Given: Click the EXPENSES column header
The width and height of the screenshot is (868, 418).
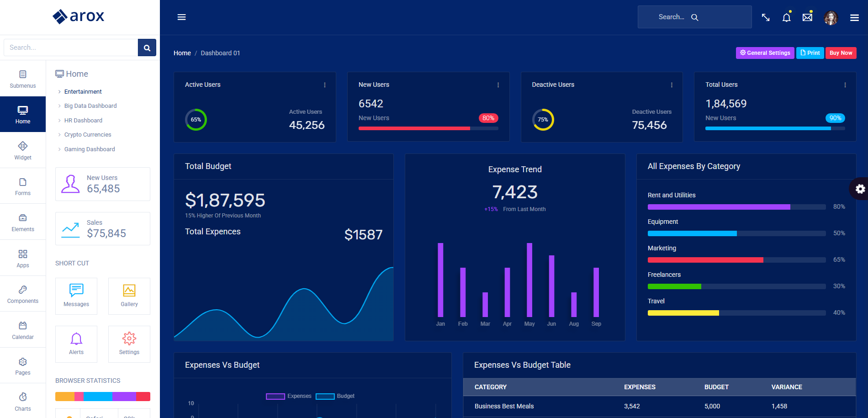Looking at the screenshot, I should click(x=640, y=387).
